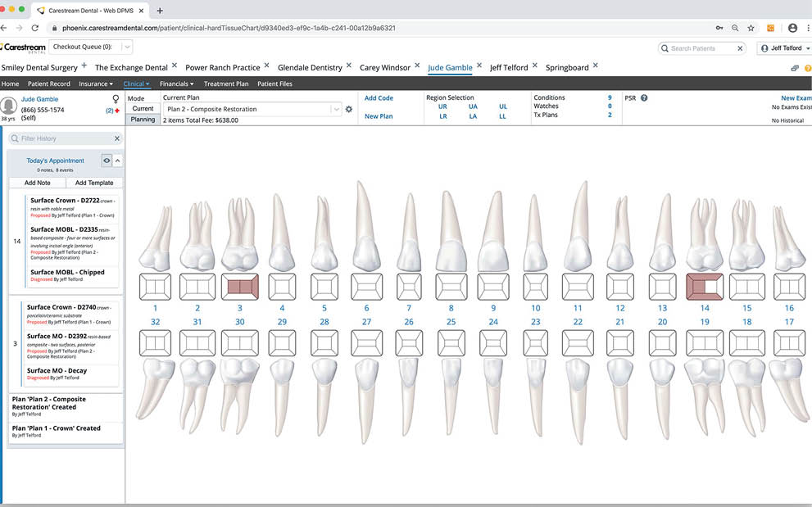
Task: Click the Add Code link
Action: (x=379, y=98)
